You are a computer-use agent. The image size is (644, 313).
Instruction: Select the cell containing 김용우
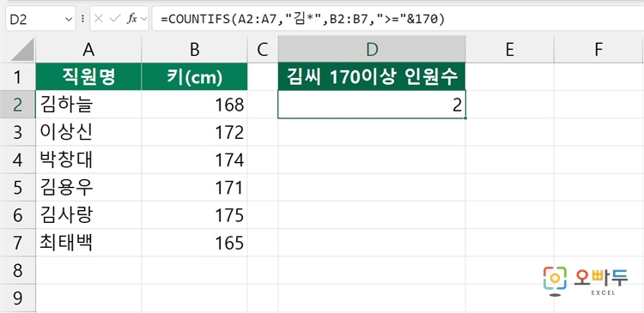(88, 188)
